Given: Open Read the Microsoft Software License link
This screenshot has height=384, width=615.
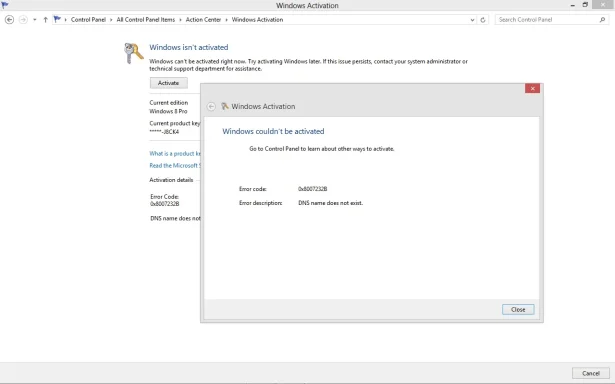Looking at the screenshot, I should 175,166.
